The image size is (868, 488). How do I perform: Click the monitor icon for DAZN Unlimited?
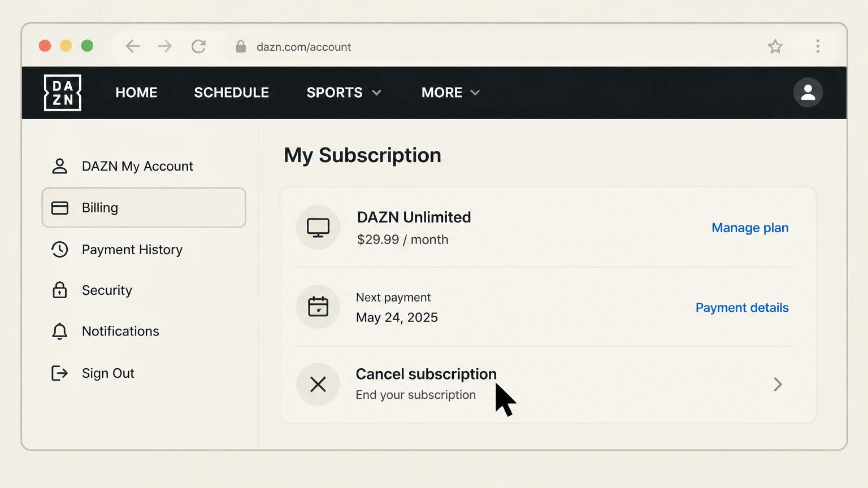click(x=318, y=228)
